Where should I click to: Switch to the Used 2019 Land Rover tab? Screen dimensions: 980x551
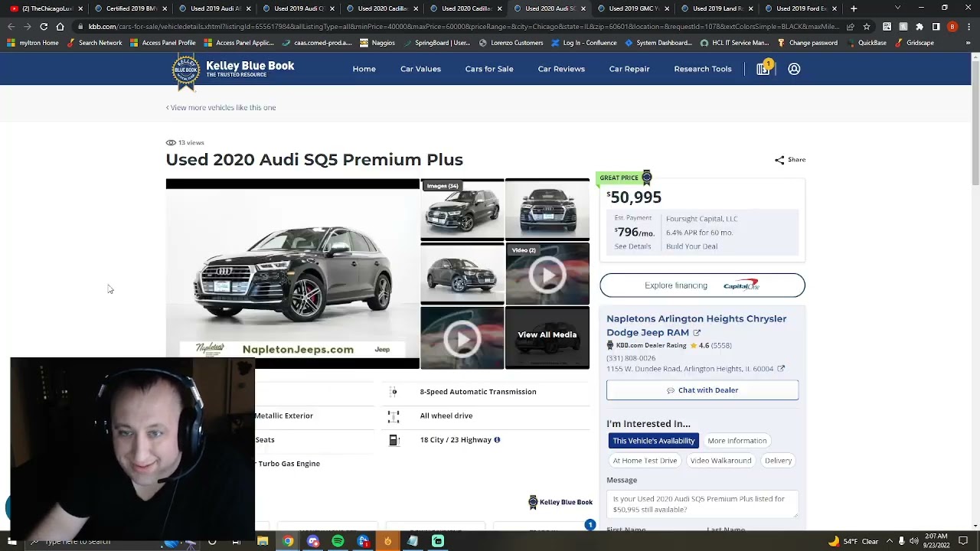pyautogui.click(x=717, y=8)
